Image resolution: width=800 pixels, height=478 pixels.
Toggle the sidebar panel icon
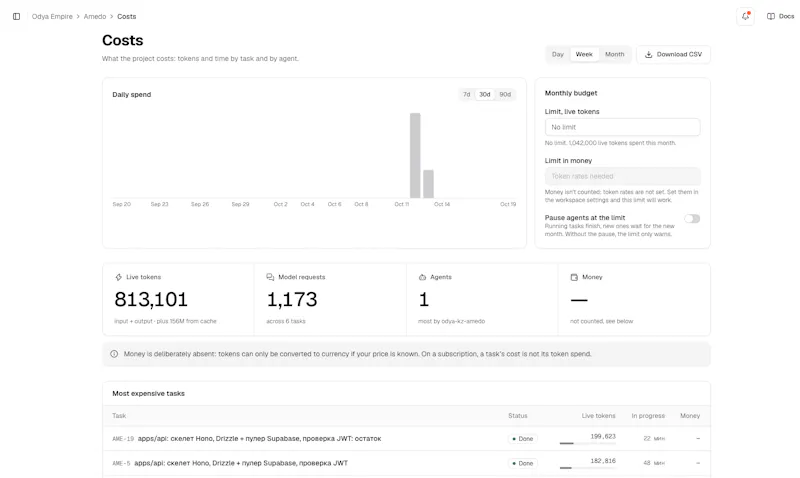(16, 16)
